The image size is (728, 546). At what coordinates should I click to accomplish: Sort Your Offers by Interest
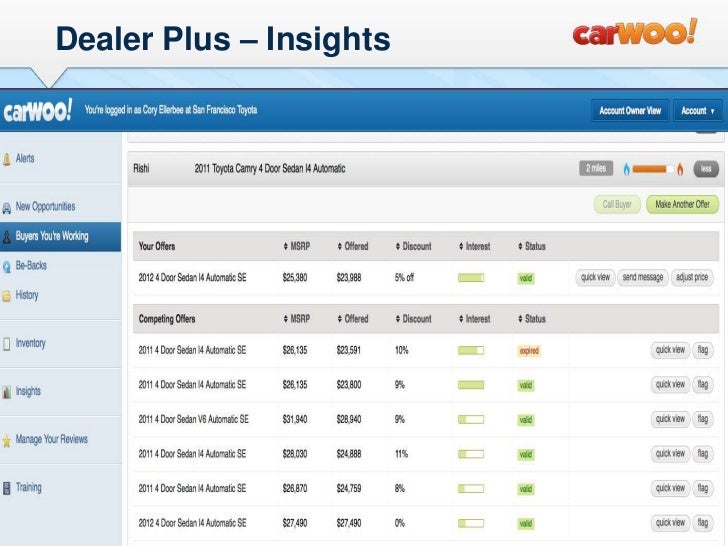pyautogui.click(x=474, y=246)
